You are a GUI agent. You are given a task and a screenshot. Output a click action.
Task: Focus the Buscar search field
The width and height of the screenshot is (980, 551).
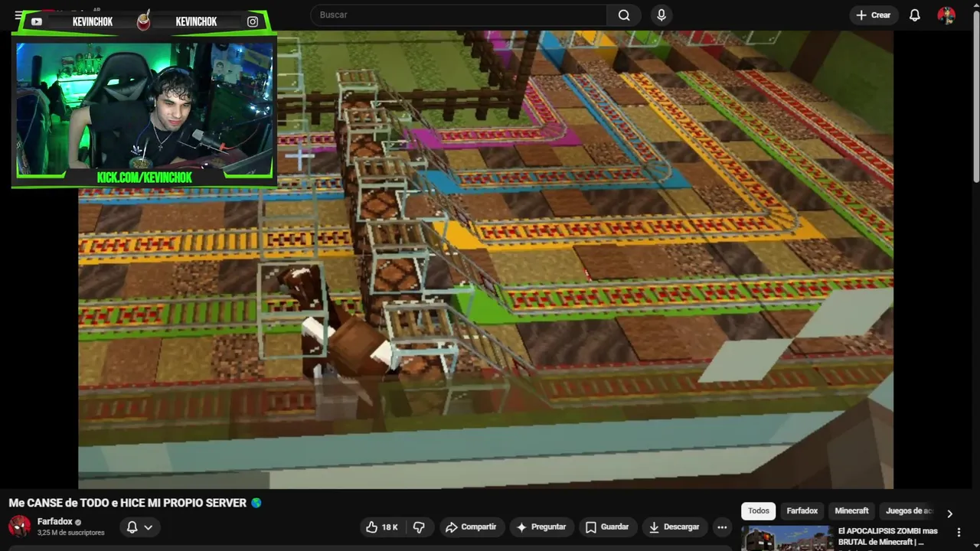click(459, 15)
